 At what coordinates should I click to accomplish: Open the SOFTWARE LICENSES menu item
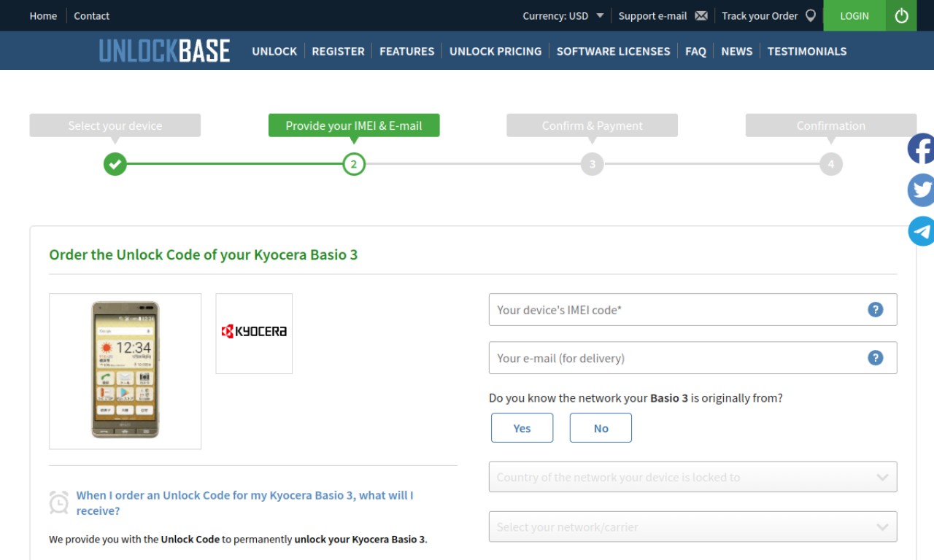tap(613, 51)
